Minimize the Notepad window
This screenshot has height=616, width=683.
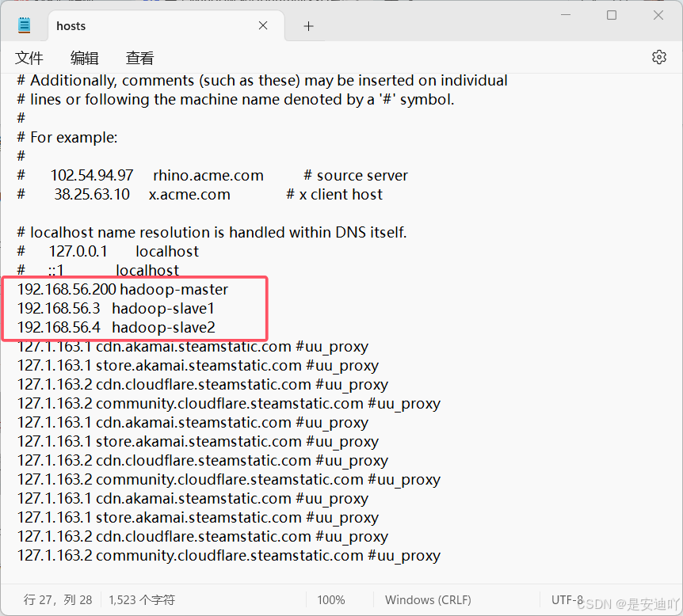566,15
